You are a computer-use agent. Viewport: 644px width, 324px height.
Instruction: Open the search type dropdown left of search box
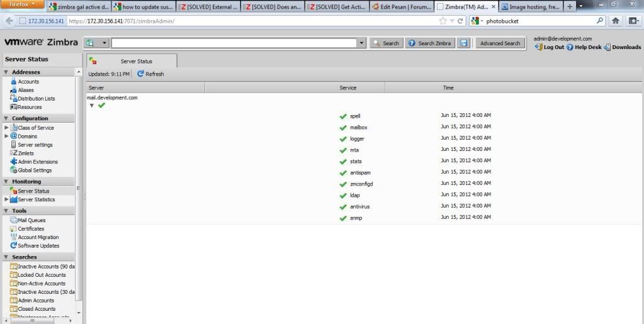click(96, 43)
